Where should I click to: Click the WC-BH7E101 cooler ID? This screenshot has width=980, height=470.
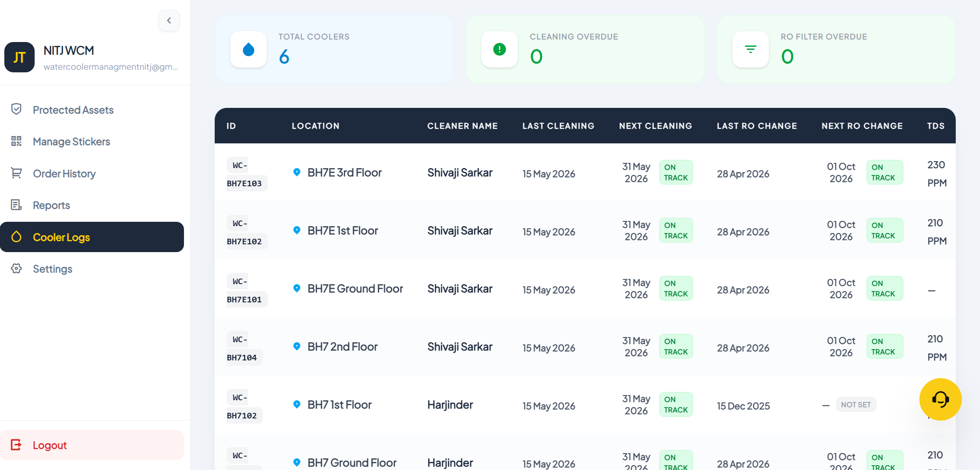coord(247,290)
